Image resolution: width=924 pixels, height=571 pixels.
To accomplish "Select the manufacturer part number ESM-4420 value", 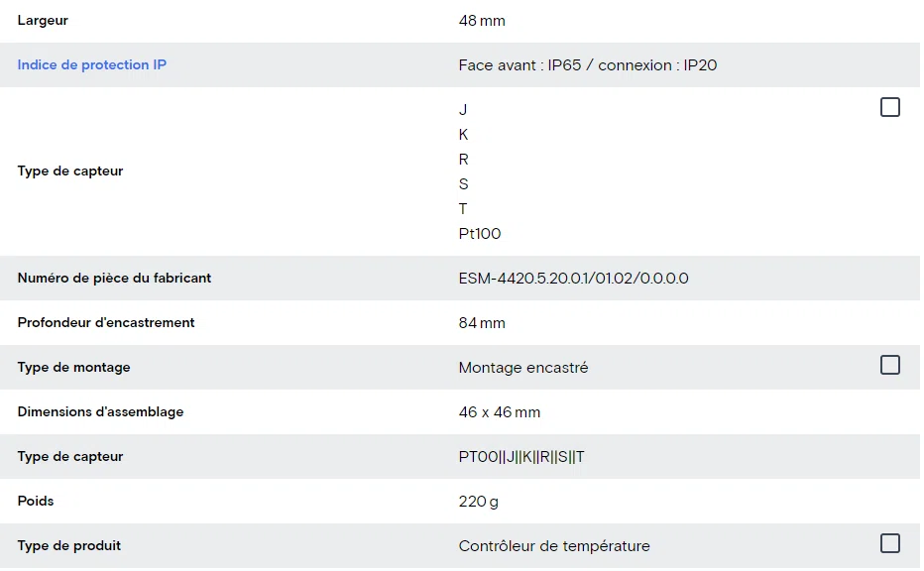I will tap(573, 279).
